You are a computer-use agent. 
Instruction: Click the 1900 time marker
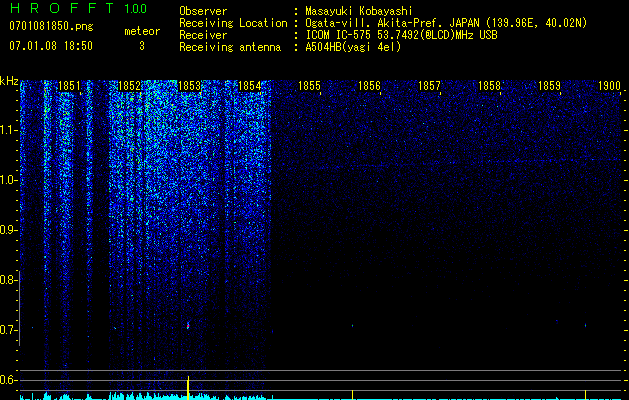pos(609,86)
